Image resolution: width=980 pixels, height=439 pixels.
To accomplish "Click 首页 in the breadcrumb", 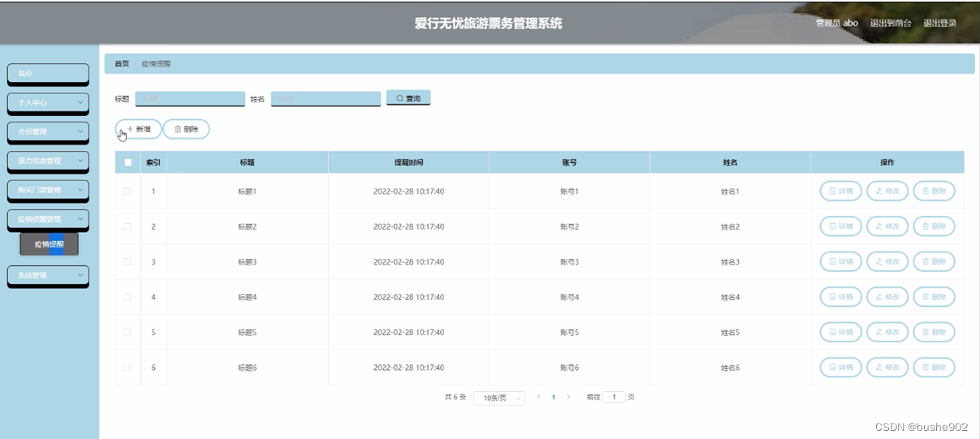I will (122, 63).
